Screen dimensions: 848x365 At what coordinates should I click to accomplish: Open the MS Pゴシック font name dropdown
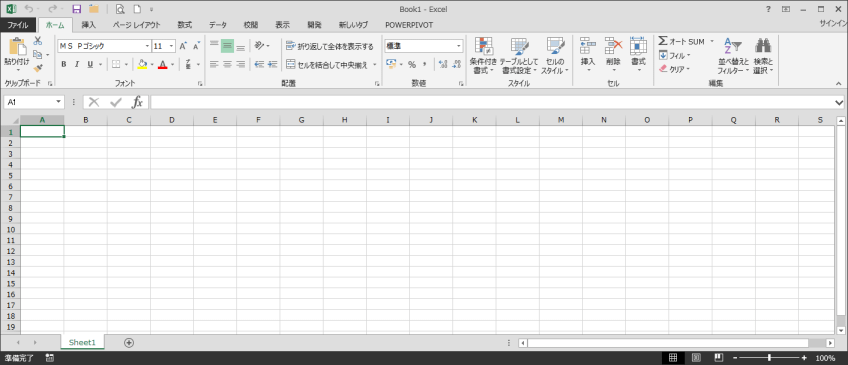(147, 47)
